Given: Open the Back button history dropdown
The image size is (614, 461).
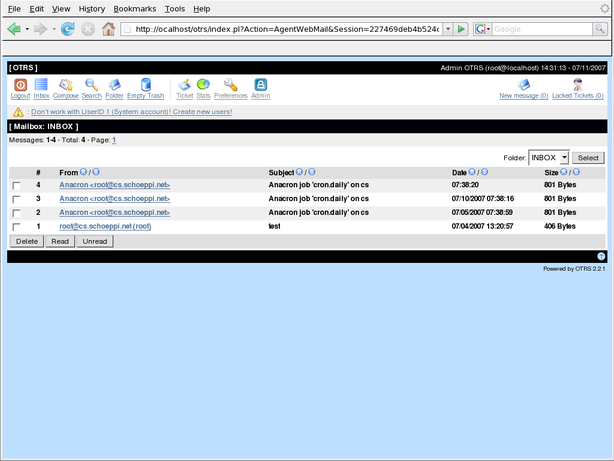Looking at the screenshot, I should coord(27,29).
